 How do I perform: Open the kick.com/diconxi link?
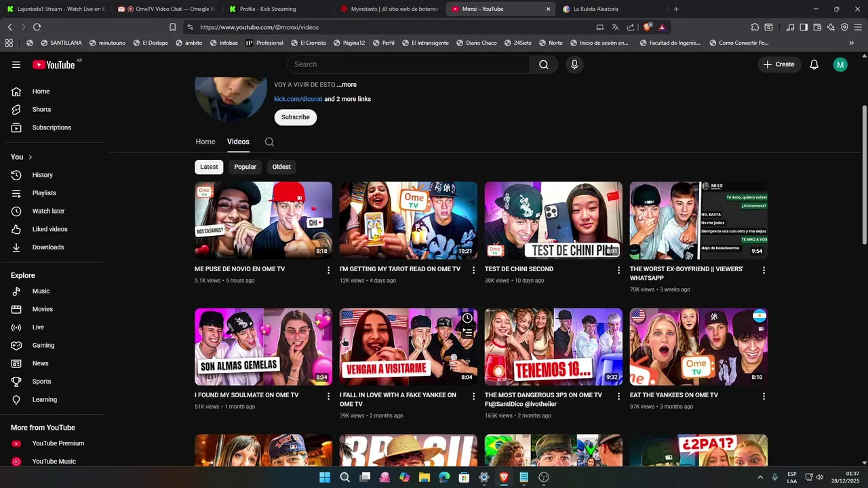(x=298, y=99)
